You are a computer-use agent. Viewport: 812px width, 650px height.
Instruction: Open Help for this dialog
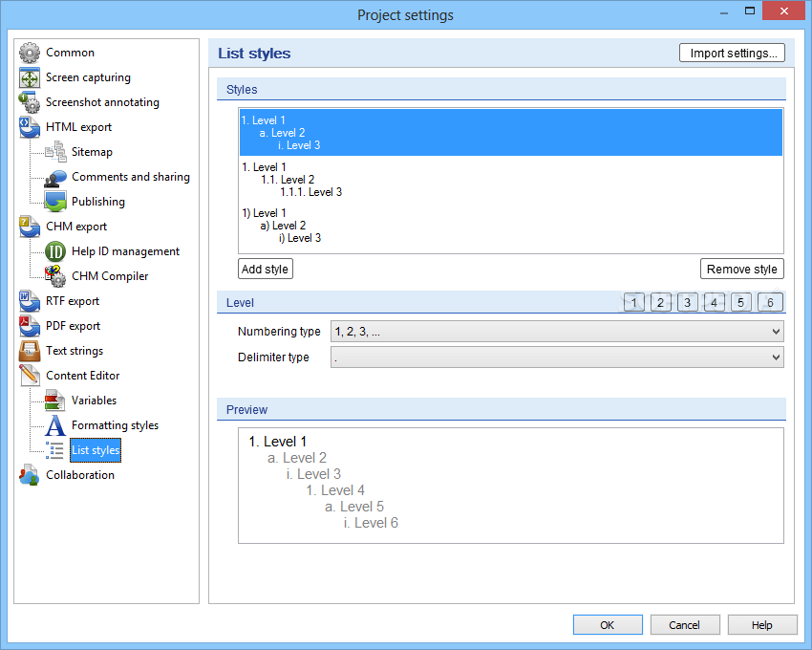click(761, 625)
